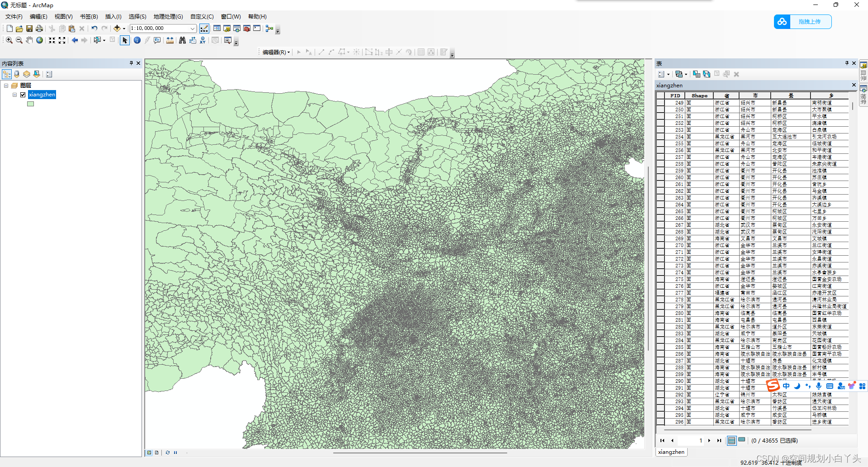
Task: Toggle List By Drawing Order view
Action: coord(7,74)
